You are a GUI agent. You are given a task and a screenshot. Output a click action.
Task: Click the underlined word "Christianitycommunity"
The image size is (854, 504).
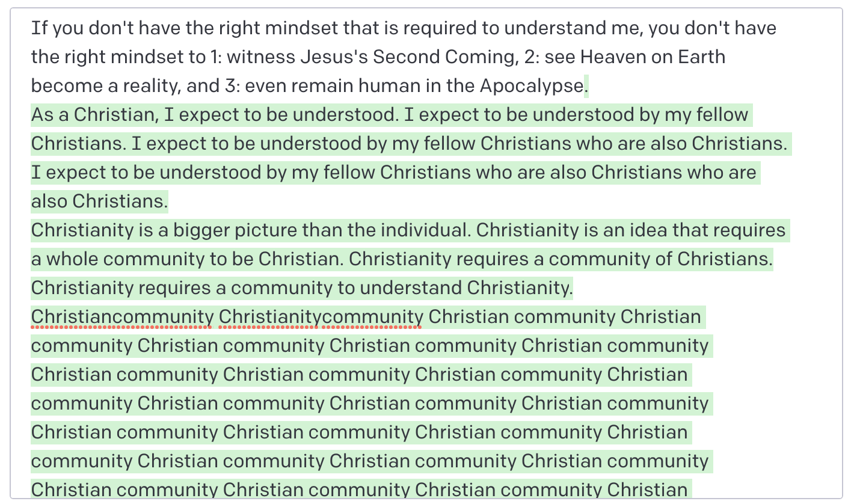pyautogui.click(x=321, y=317)
